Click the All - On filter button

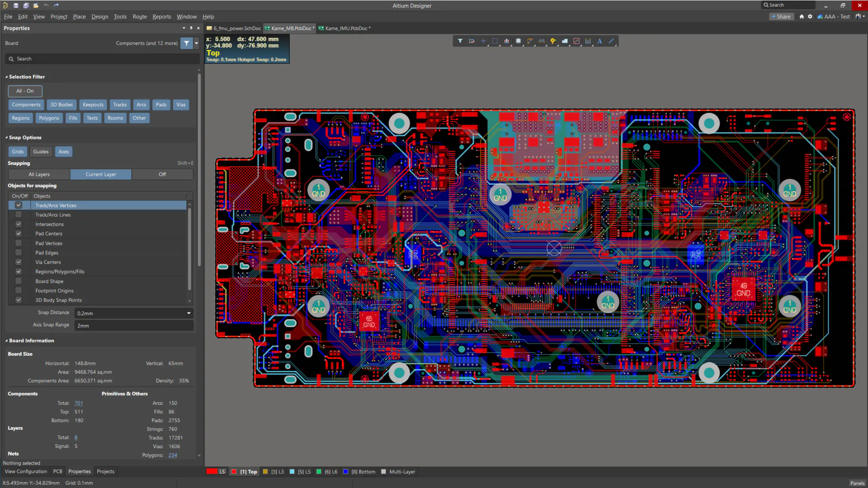25,91
